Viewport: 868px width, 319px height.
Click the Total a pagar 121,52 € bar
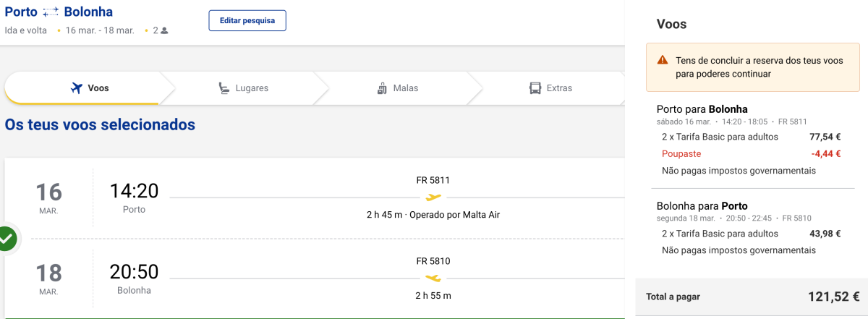(x=751, y=297)
